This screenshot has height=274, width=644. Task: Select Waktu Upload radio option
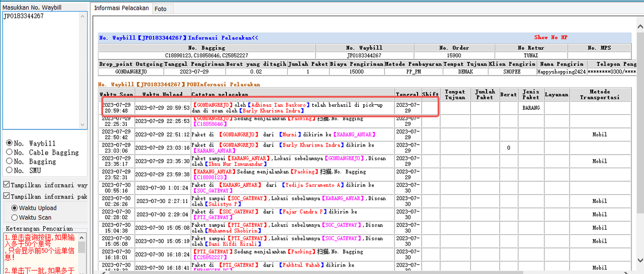(x=15, y=208)
